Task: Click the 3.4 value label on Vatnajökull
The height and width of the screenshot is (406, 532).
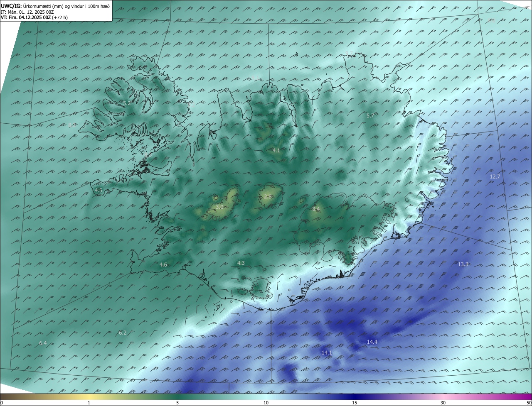Action: point(316,209)
